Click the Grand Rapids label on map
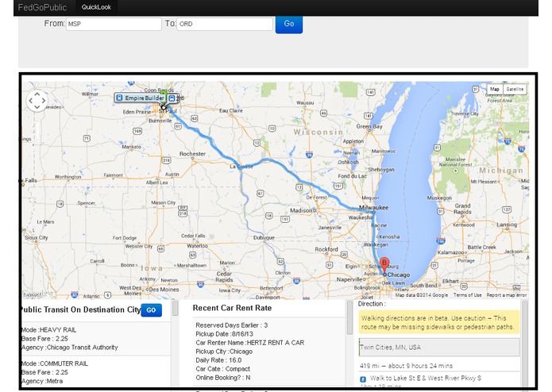The width and height of the screenshot is (552, 392). [462, 209]
